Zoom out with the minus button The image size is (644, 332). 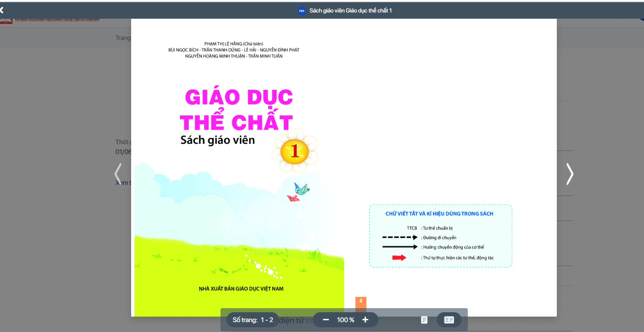pyautogui.click(x=326, y=320)
